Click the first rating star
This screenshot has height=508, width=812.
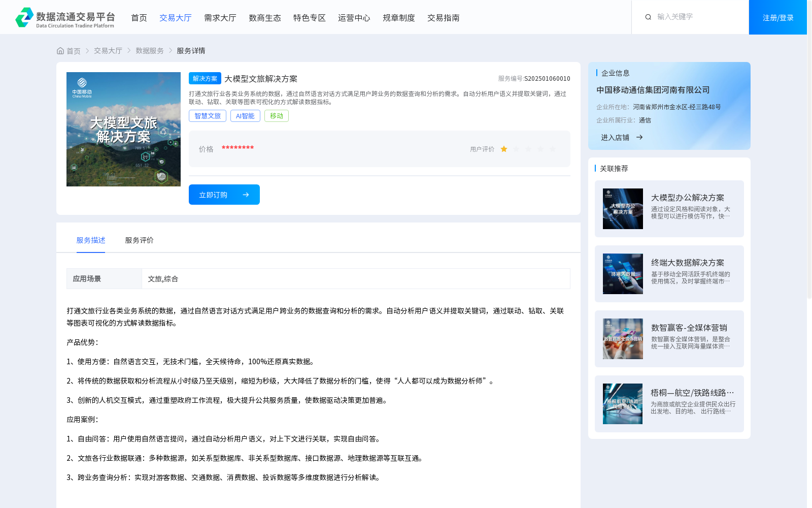pyautogui.click(x=504, y=149)
